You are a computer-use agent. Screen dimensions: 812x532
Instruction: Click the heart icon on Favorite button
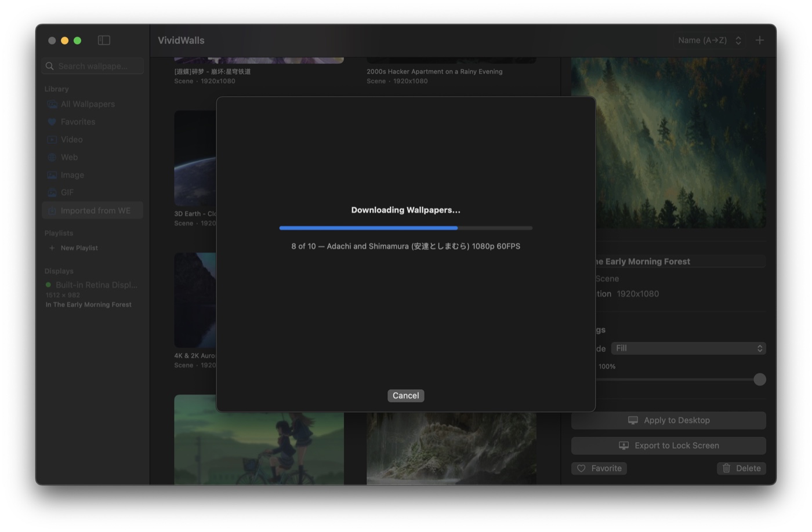pos(581,468)
